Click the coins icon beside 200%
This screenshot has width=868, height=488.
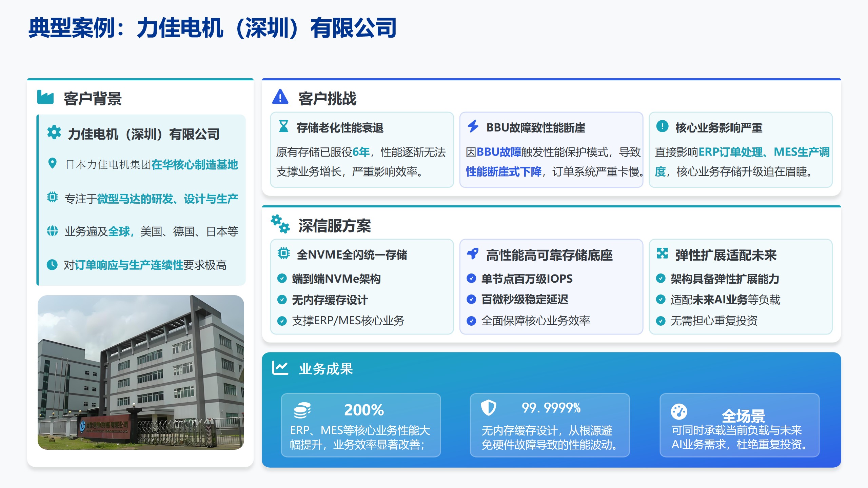click(302, 410)
